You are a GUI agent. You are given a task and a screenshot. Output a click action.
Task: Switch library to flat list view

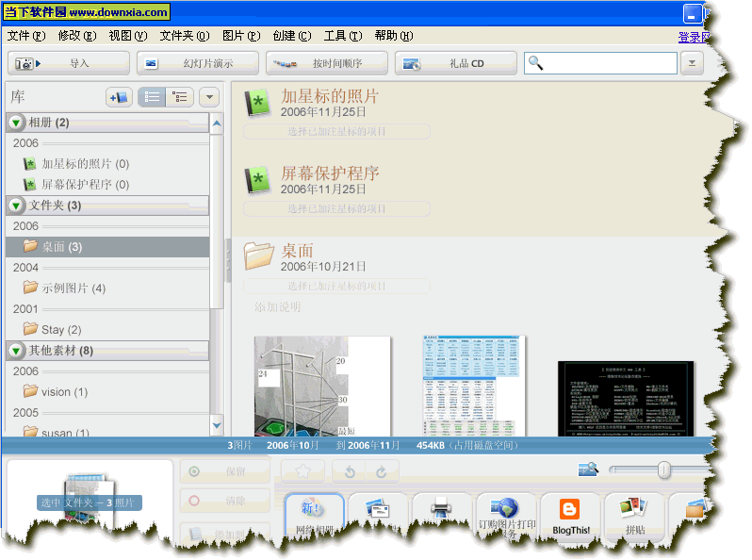pyautogui.click(x=152, y=97)
